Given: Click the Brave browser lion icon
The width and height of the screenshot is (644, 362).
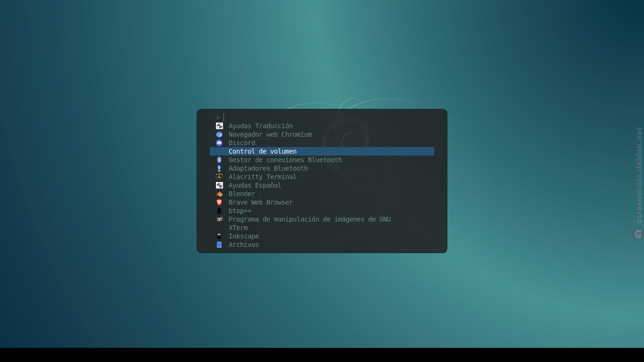Looking at the screenshot, I should tap(219, 202).
